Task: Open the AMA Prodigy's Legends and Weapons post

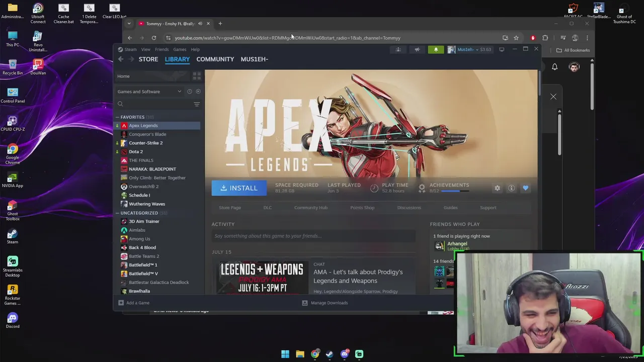Action: 358,277
